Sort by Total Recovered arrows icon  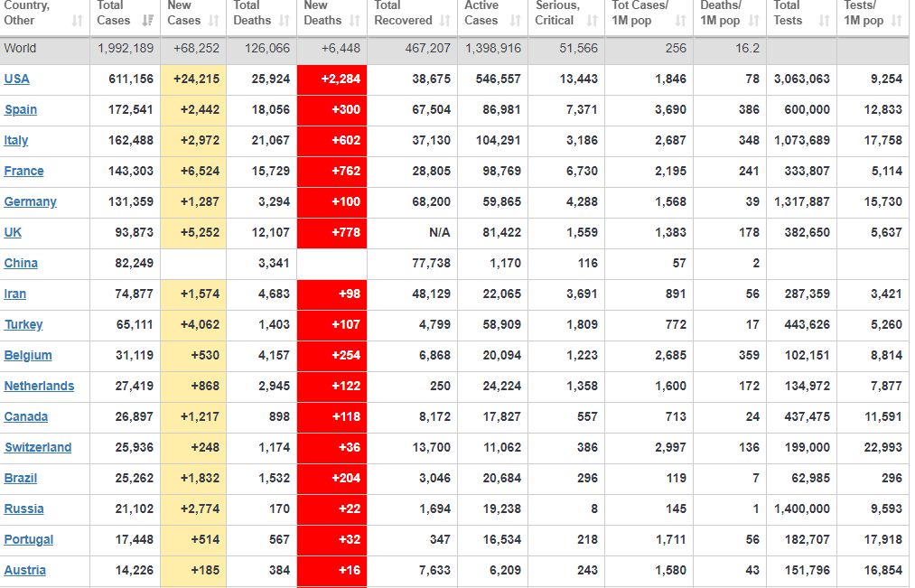445,20
